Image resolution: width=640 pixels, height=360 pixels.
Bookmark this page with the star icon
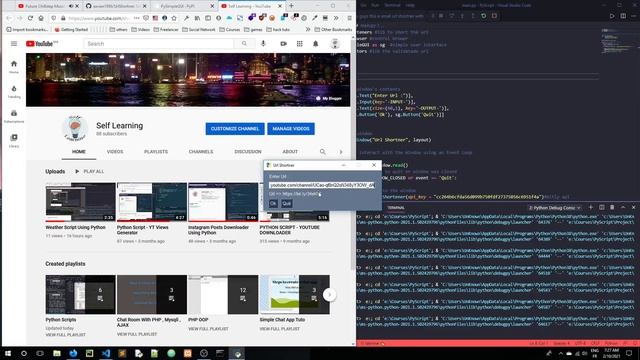click(174, 18)
